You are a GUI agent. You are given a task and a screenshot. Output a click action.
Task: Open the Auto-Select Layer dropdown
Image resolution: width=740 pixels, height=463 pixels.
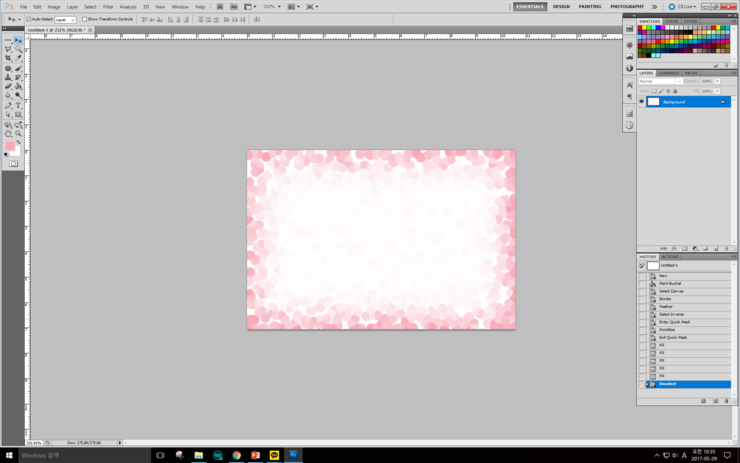coord(64,19)
